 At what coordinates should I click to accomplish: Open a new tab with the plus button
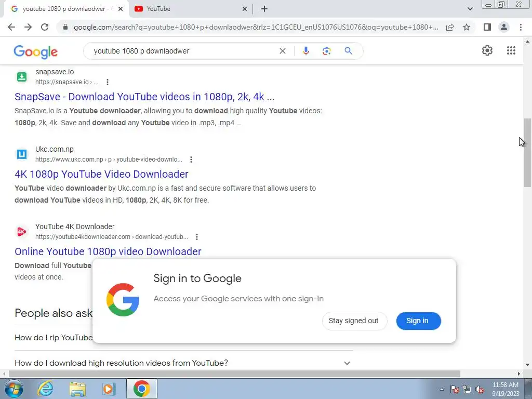(264, 9)
